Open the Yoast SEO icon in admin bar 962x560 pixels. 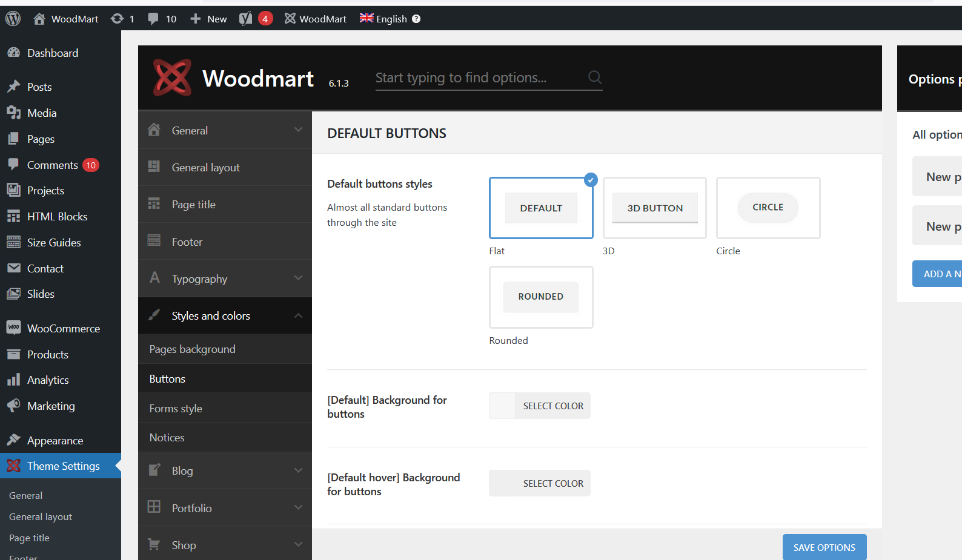[x=245, y=19]
